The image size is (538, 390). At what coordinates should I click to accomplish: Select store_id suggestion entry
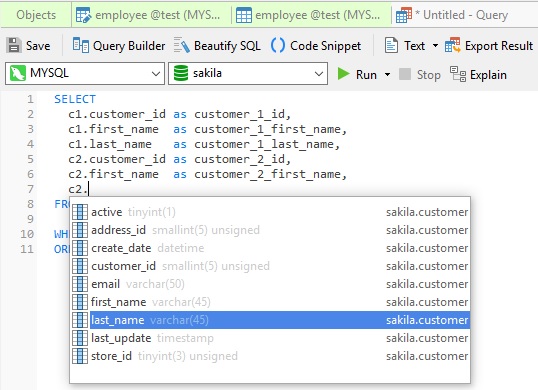point(270,356)
